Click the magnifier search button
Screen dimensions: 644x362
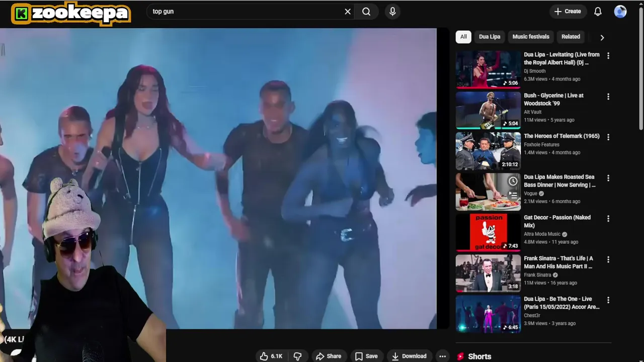366,12
